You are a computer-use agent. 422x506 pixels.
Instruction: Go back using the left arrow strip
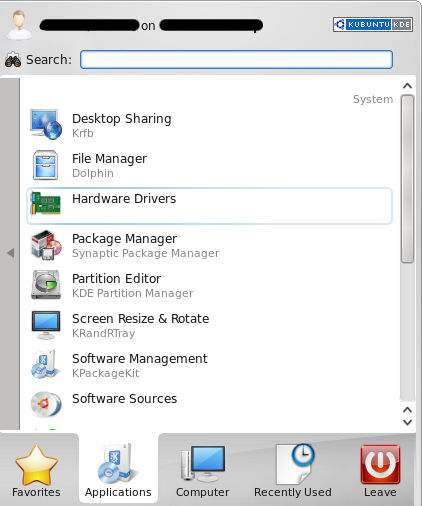click(x=10, y=253)
